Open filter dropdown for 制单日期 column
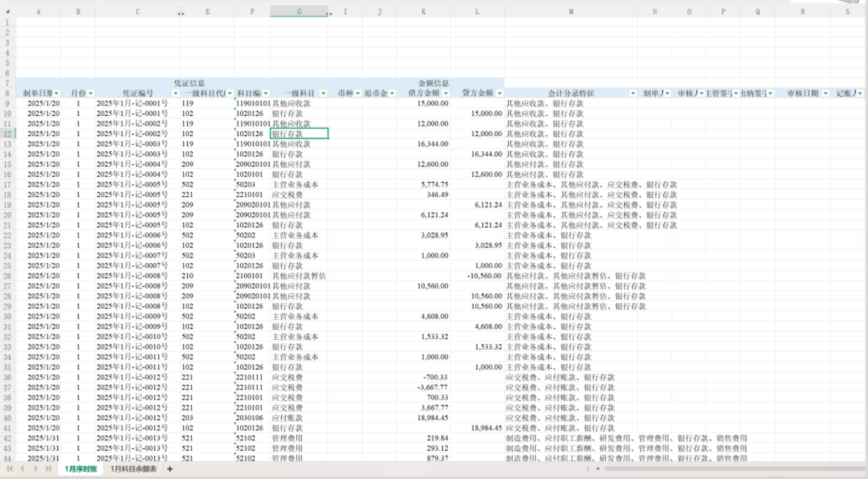This screenshot has width=868, height=479. [56, 93]
